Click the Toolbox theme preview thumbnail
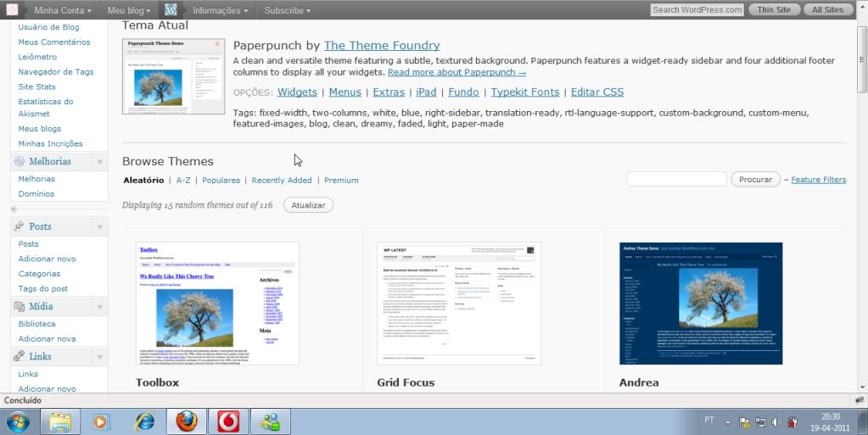The image size is (868, 435). pyautogui.click(x=217, y=304)
